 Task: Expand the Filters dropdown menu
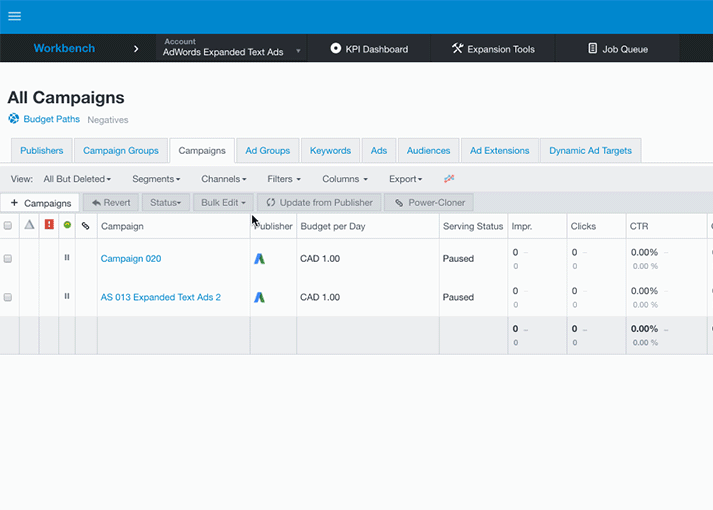click(x=284, y=179)
